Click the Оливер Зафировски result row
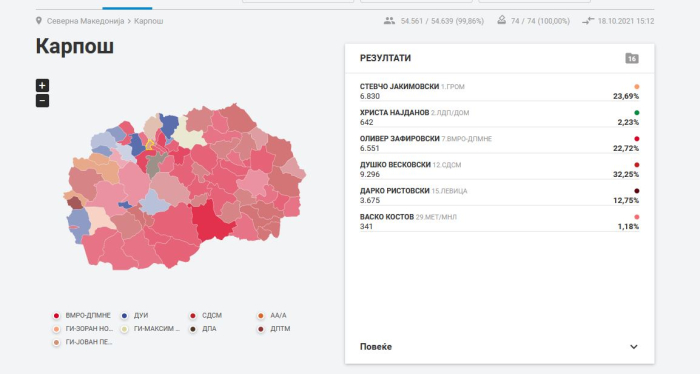The height and width of the screenshot is (374, 700). (x=499, y=144)
